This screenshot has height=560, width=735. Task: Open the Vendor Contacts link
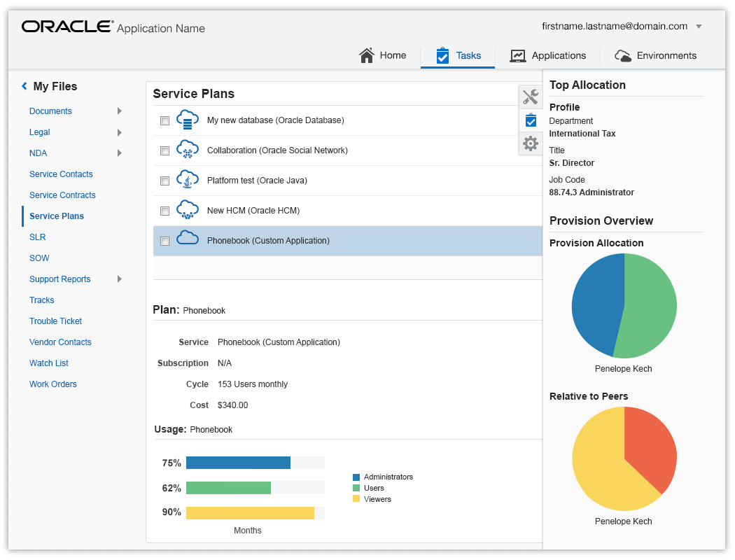(x=60, y=342)
